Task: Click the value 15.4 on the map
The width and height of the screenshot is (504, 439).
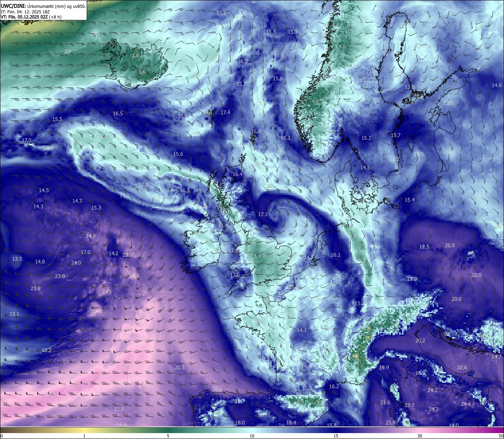Action: pos(409,200)
